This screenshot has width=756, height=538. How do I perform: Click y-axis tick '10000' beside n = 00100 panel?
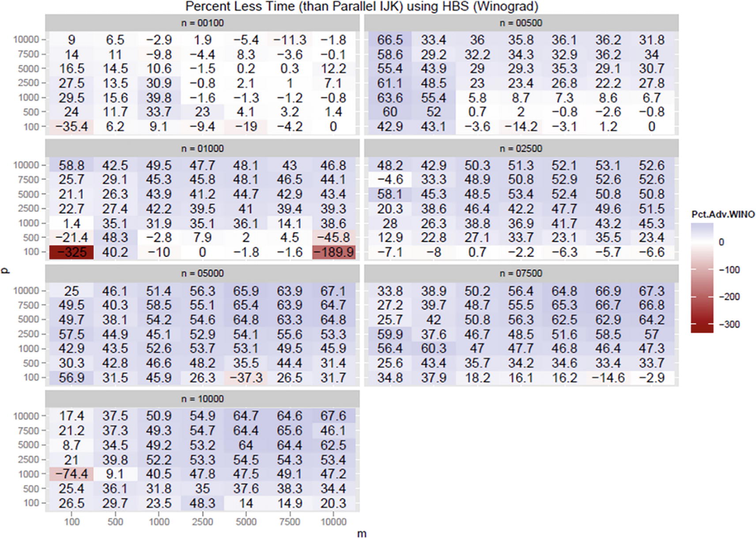pos(26,39)
